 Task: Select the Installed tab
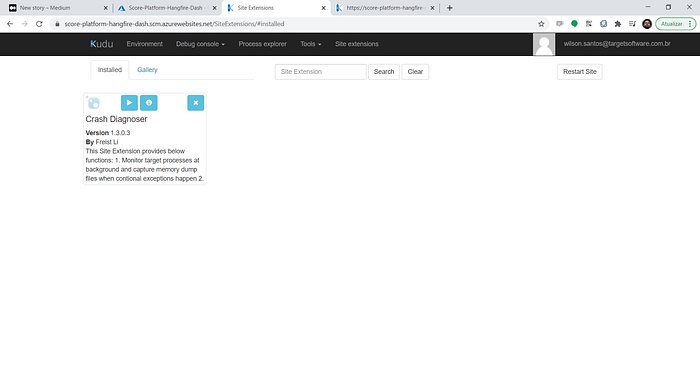pyautogui.click(x=110, y=70)
